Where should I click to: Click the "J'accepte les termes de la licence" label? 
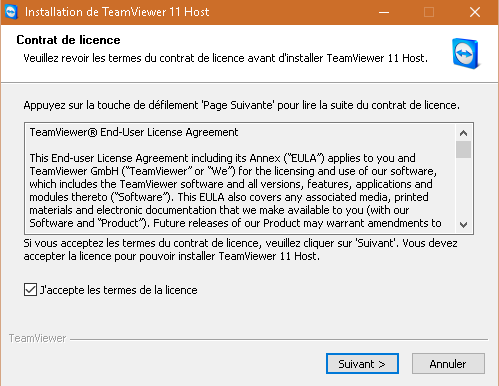click(x=119, y=290)
